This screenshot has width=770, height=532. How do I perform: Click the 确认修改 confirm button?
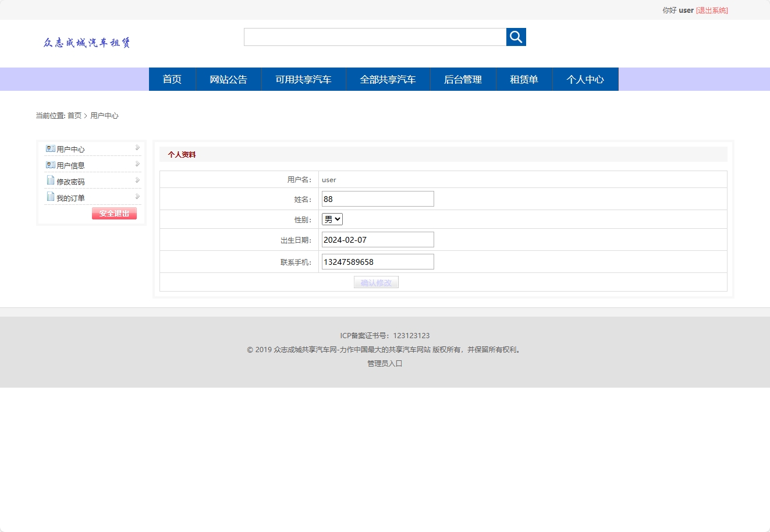pos(376,282)
